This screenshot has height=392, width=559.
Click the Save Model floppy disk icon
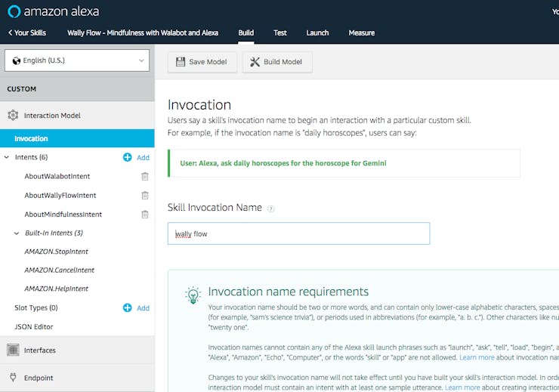181,62
